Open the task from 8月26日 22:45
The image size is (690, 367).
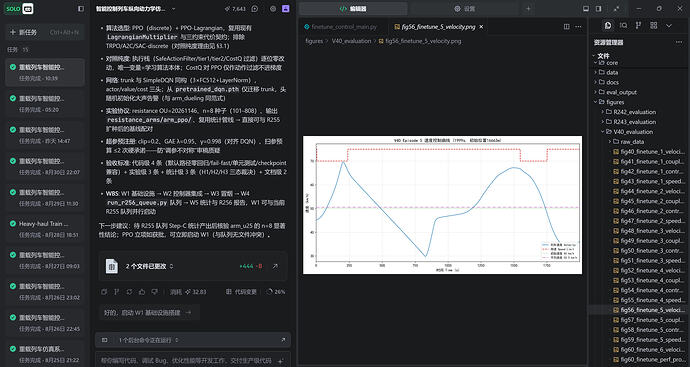pos(45,323)
